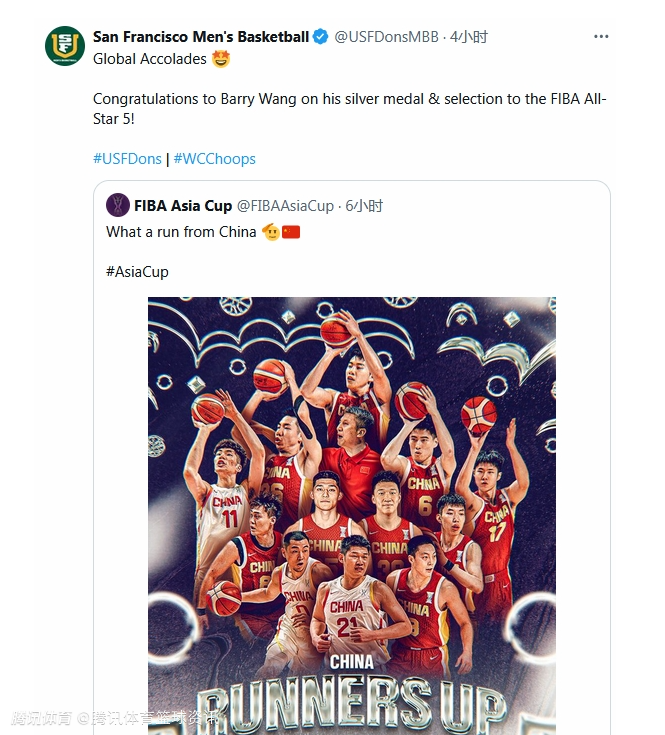Click the FIBA Asia Cup account name
The image size is (665, 735).
pos(183,206)
